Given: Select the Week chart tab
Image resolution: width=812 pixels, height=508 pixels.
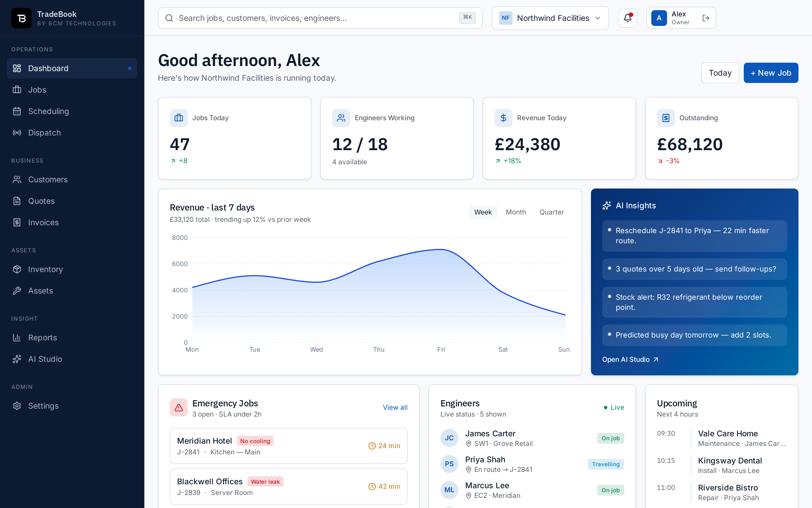Looking at the screenshot, I should [x=483, y=212].
